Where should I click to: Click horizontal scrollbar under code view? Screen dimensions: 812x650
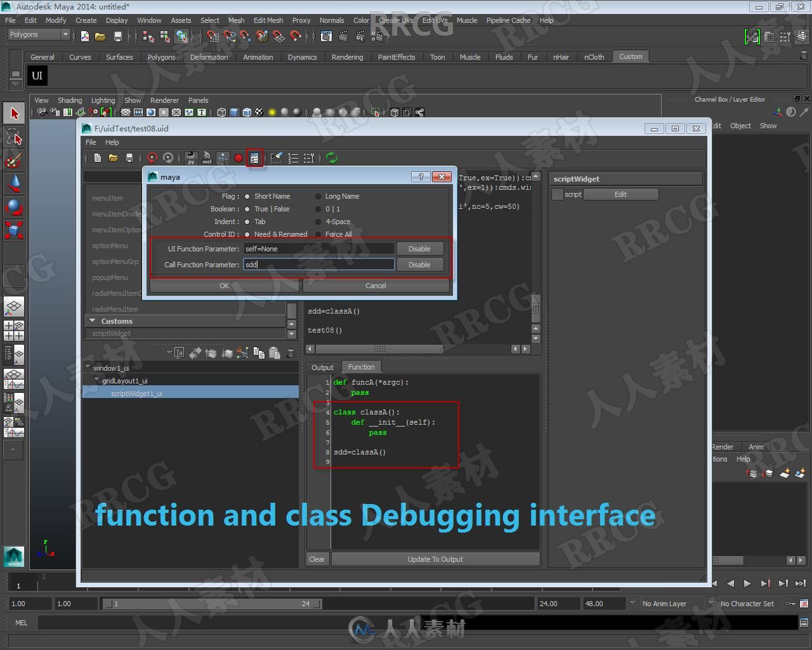click(380, 349)
